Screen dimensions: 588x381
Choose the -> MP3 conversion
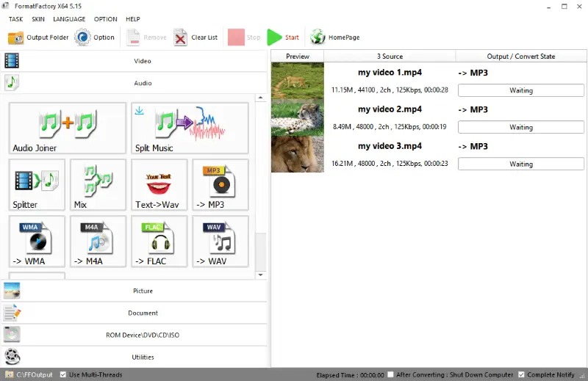tap(220, 184)
